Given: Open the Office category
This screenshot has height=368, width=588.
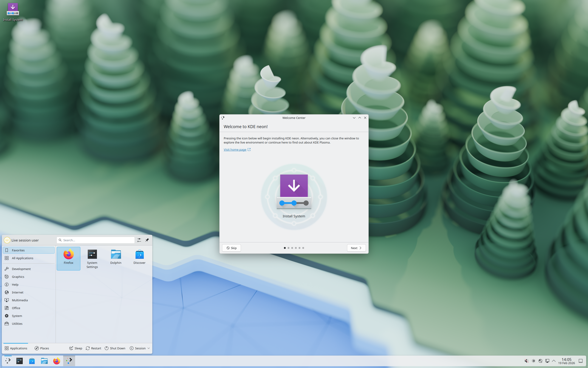Looking at the screenshot, I should [29, 308].
